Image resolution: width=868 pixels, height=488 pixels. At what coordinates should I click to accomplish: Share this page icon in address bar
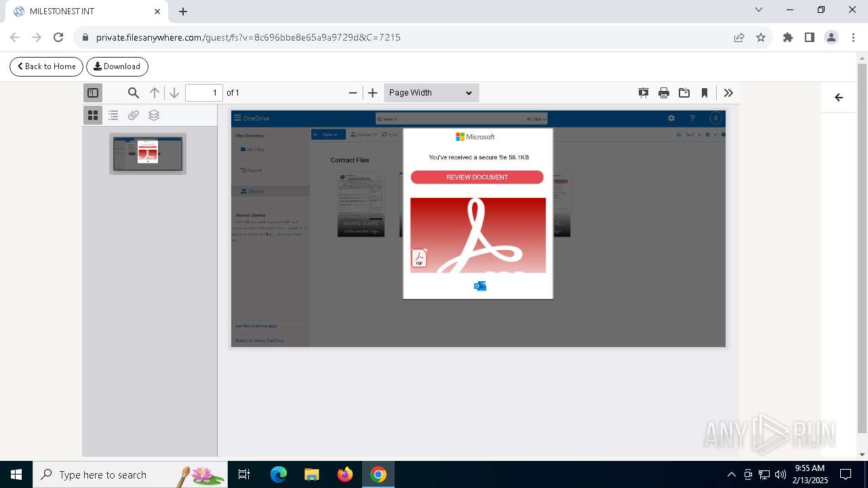pyautogui.click(x=739, y=37)
